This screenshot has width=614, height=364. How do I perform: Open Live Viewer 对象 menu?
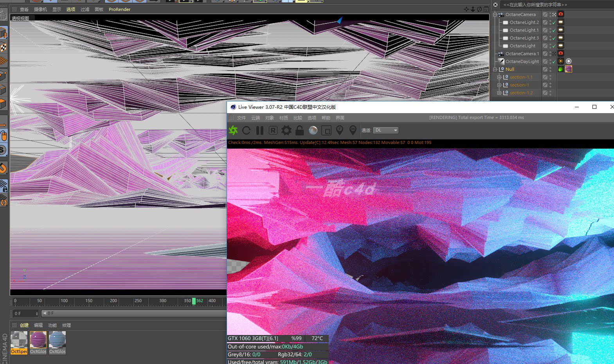point(270,118)
